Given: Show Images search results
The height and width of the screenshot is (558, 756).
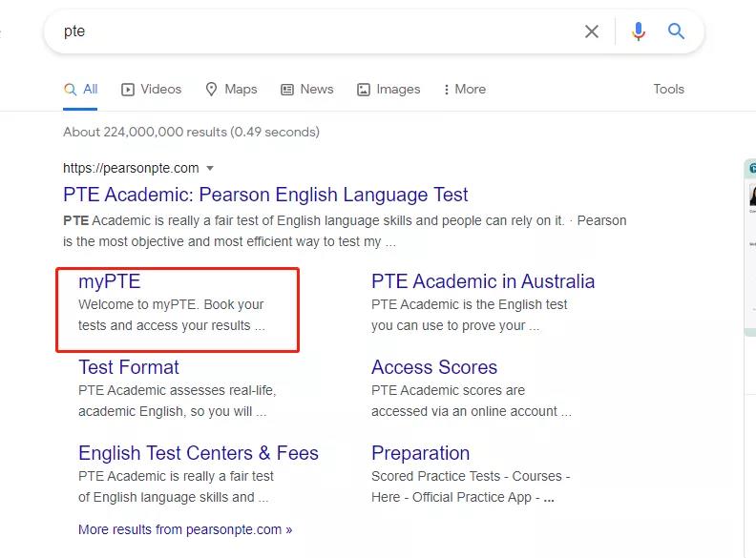Looking at the screenshot, I should [388, 89].
